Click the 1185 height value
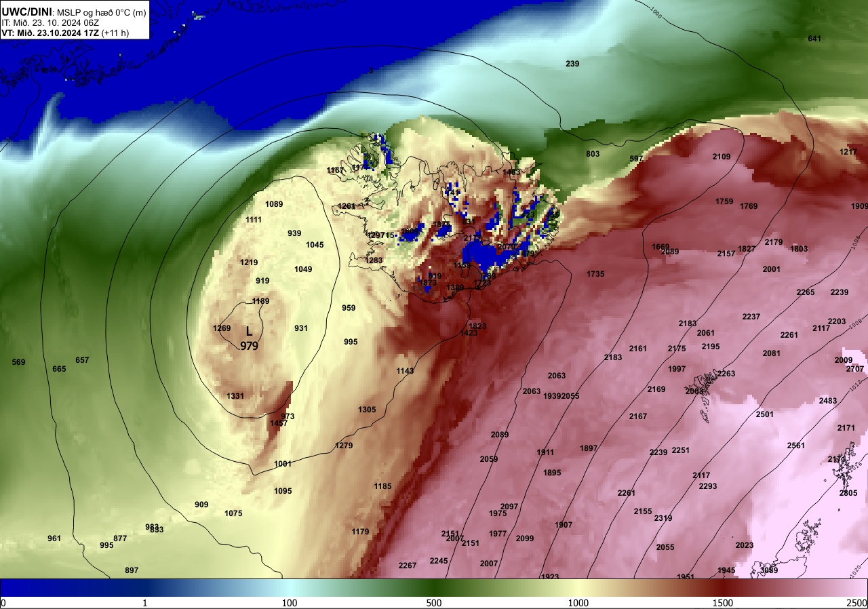Viewport: 868px width, 609px height. click(x=383, y=486)
